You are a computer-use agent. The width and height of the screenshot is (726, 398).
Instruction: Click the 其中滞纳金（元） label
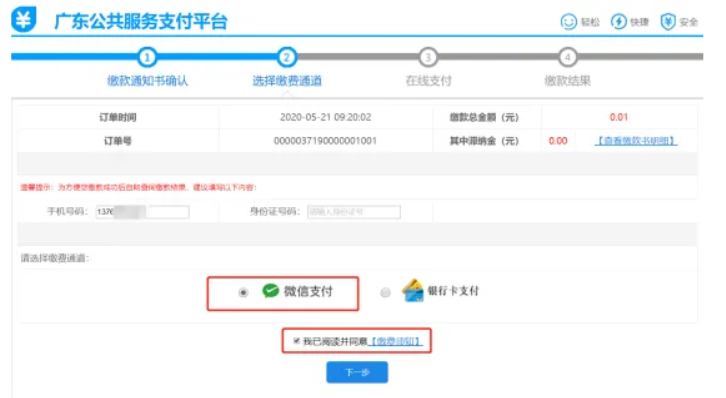pos(484,141)
